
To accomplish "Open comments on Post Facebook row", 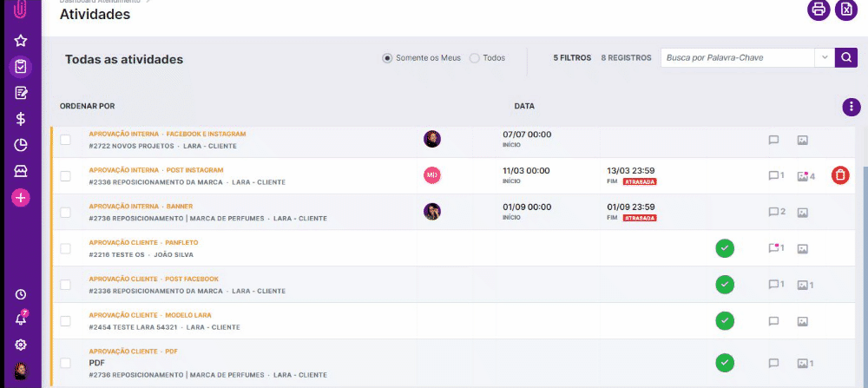I will [776, 285].
